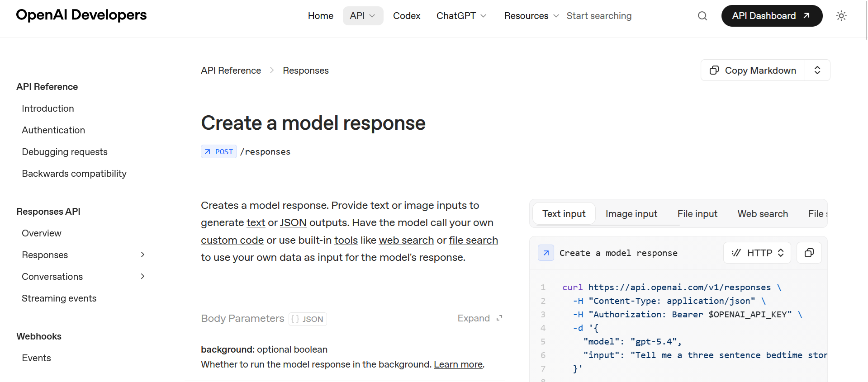This screenshot has height=382, width=868.
Task: Follow the 'file search' link
Action: click(x=473, y=240)
